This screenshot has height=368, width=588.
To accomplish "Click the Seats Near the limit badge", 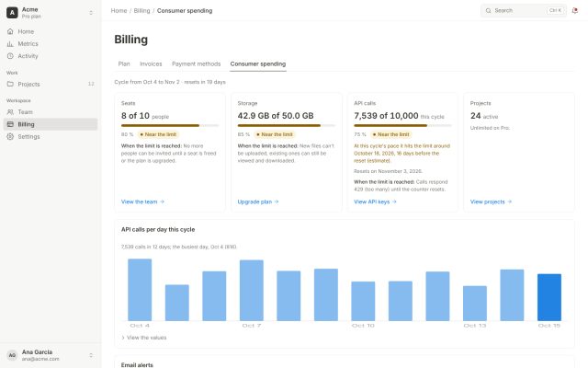I will click(x=157, y=134).
